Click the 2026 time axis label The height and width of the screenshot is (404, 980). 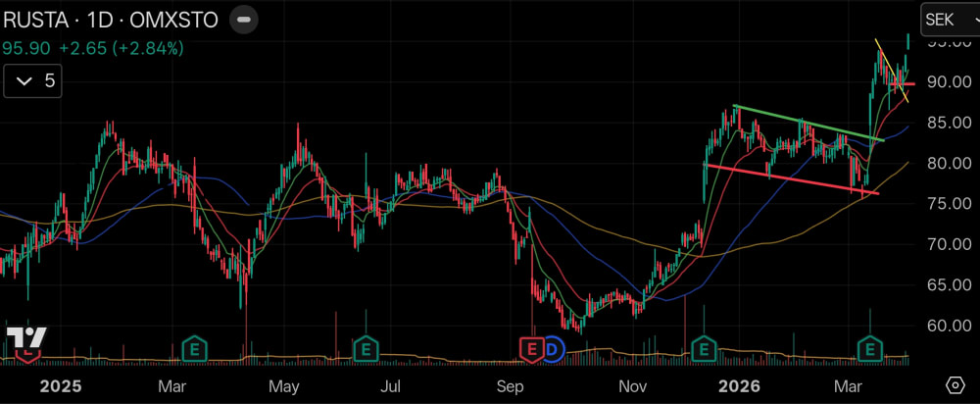pos(739,386)
